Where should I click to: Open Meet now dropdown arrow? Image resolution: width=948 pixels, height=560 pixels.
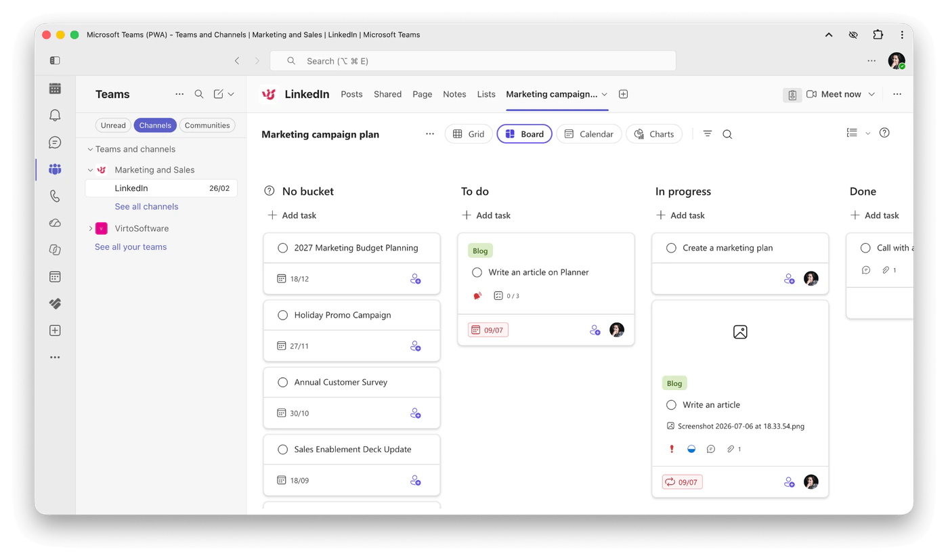[x=871, y=94]
